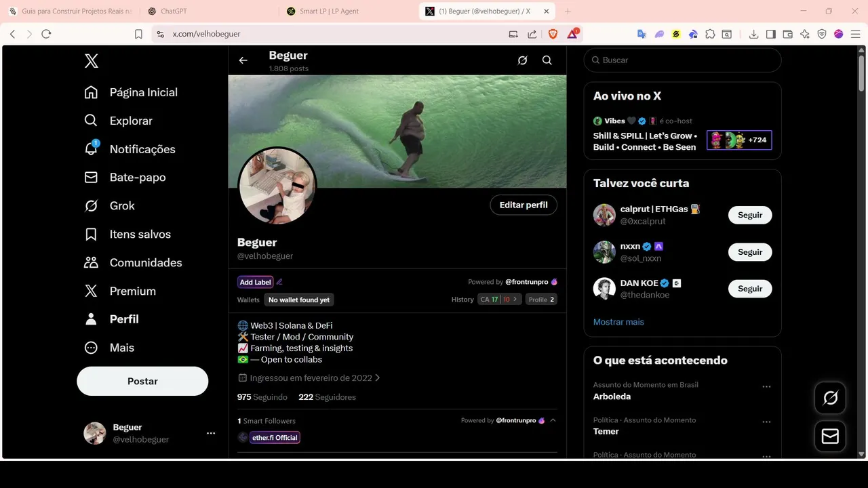Click the Editar perfil button
The height and width of the screenshot is (488, 868).
(524, 205)
